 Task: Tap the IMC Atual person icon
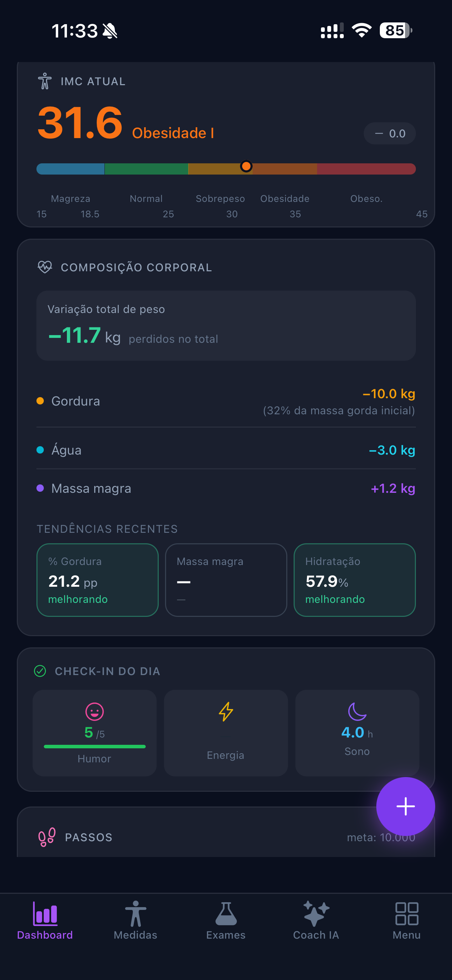45,81
